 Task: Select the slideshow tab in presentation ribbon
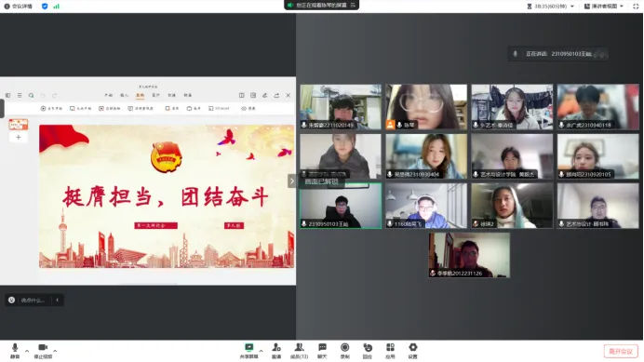[140, 95]
